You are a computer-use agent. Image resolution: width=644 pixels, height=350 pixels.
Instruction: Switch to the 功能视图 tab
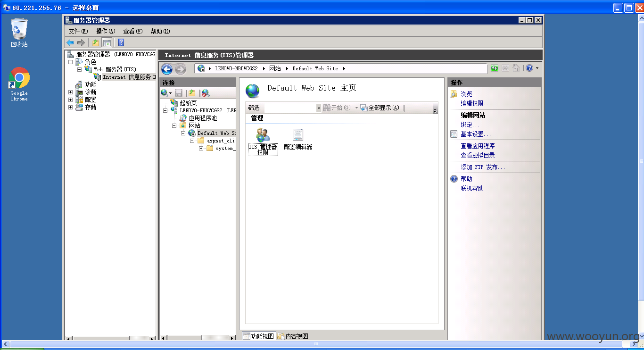click(258, 336)
